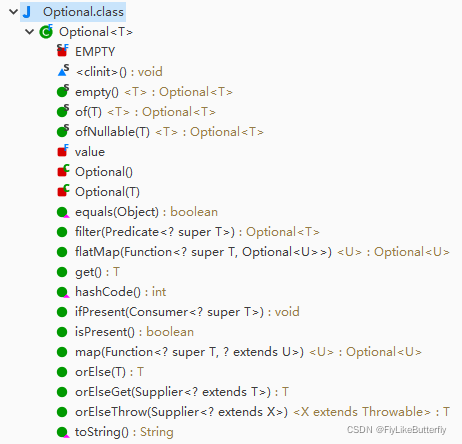Click the overriding method icon for hashCode()
Image resolution: width=462 pixels, height=444 pixels.
[x=63, y=292]
